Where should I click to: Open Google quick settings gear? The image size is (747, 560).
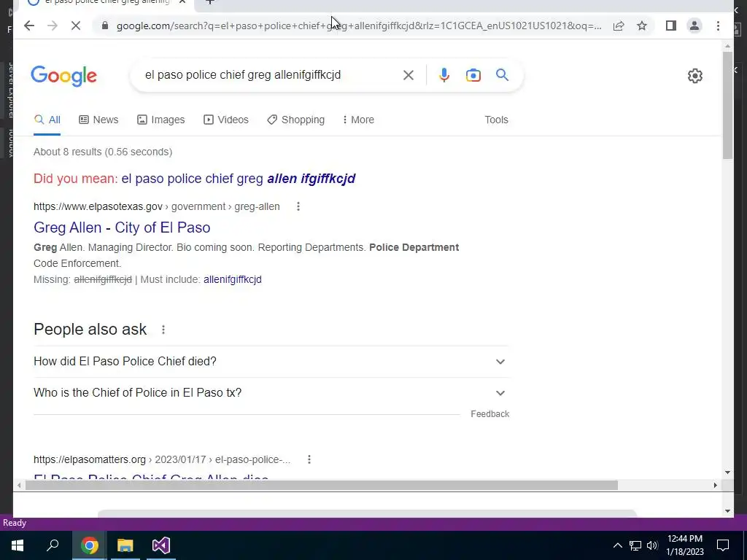pos(695,76)
